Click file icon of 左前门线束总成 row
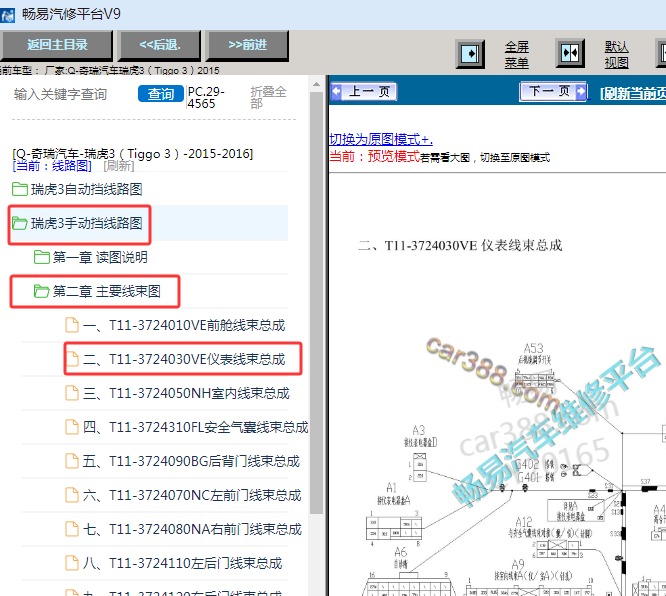The height and width of the screenshot is (596, 666). (x=72, y=495)
